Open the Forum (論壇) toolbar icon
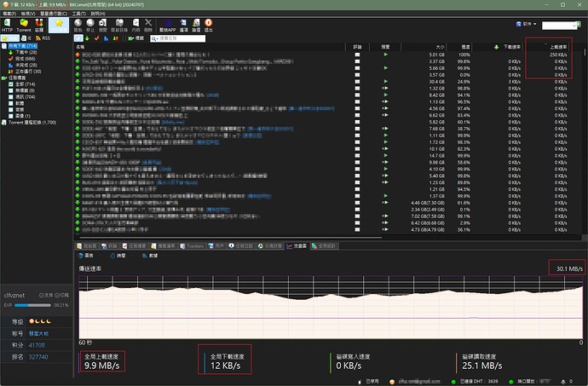Screen dimensions: 588x386 tap(196, 25)
